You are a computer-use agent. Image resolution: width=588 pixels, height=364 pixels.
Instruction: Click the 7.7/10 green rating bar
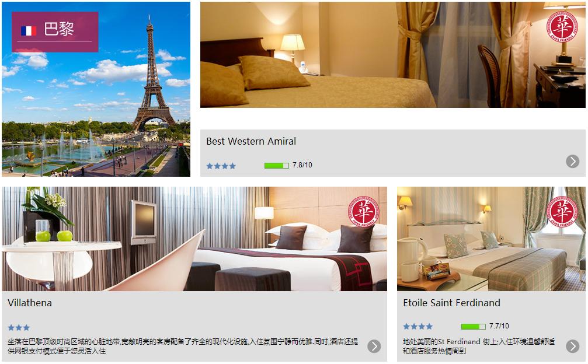[x=473, y=327]
